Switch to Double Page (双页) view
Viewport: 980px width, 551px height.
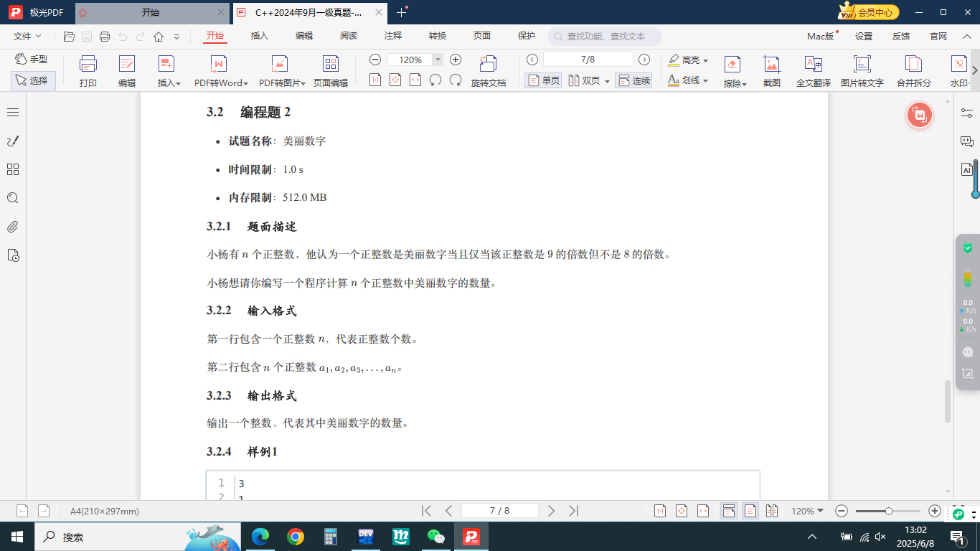(x=585, y=80)
